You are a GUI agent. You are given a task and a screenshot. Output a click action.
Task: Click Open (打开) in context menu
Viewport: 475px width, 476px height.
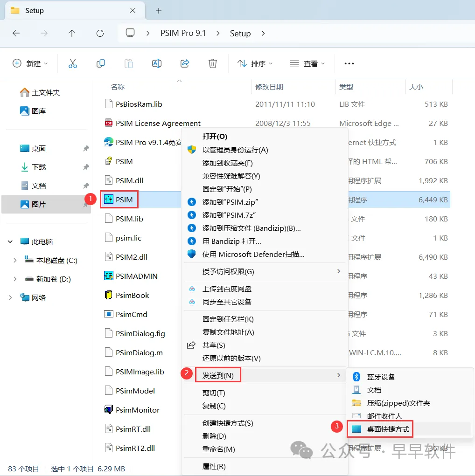coord(265,136)
